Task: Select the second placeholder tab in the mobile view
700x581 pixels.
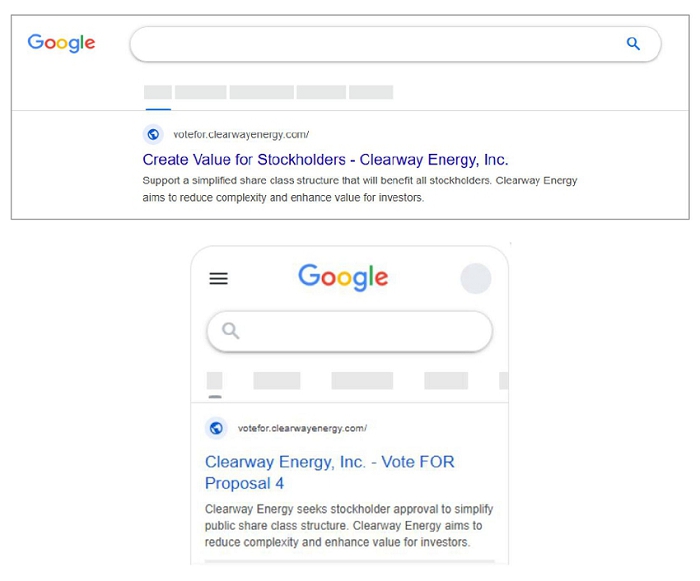Action: [277, 380]
